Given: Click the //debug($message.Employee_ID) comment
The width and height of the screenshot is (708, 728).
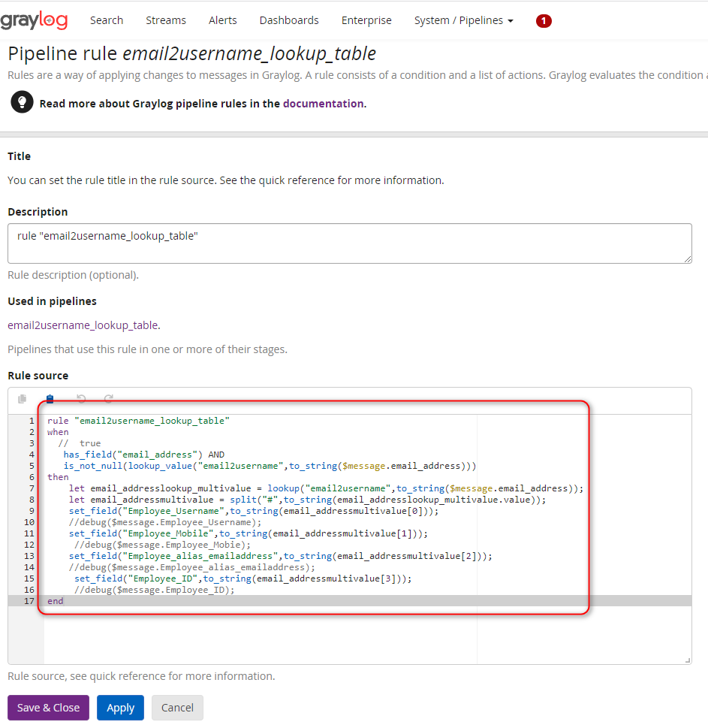Looking at the screenshot, I should point(154,590).
